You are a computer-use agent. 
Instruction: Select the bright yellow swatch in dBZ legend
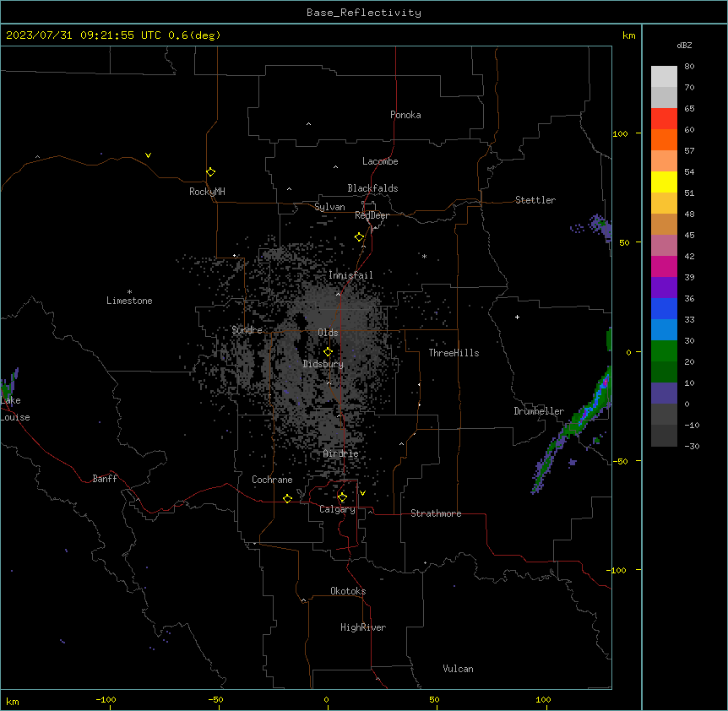click(x=664, y=182)
